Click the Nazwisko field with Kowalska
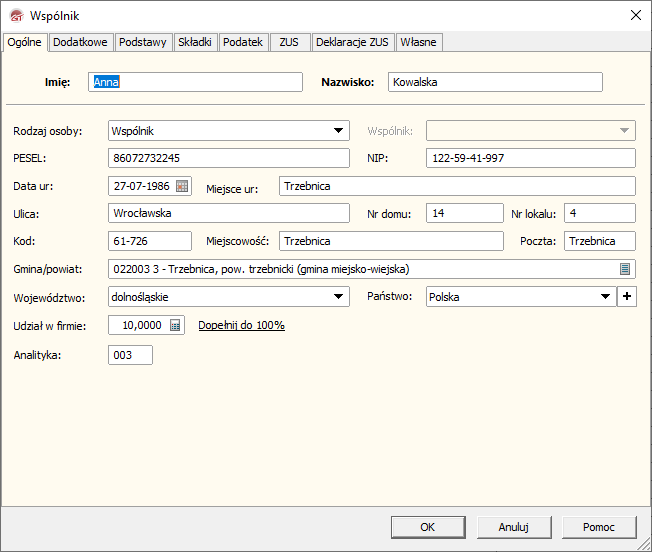This screenshot has height=552, width=652. click(x=495, y=82)
